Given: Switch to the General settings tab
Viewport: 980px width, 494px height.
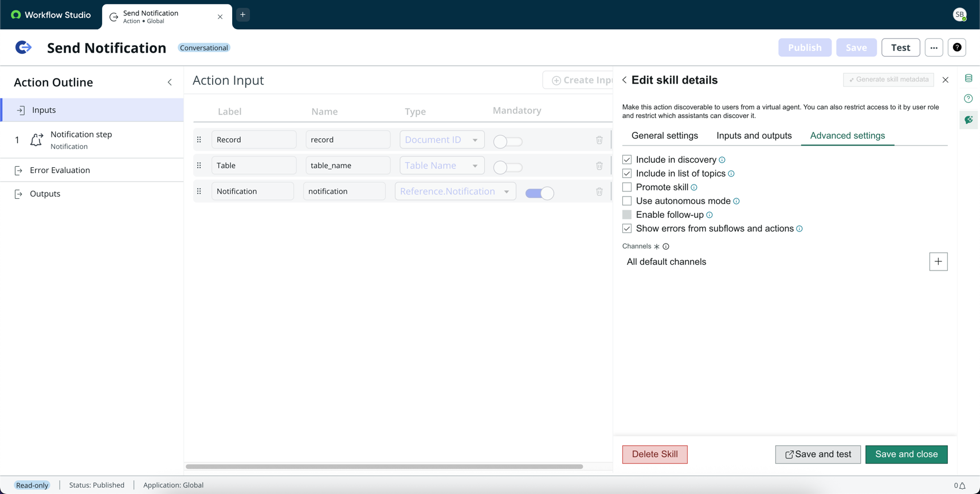Looking at the screenshot, I should [665, 136].
